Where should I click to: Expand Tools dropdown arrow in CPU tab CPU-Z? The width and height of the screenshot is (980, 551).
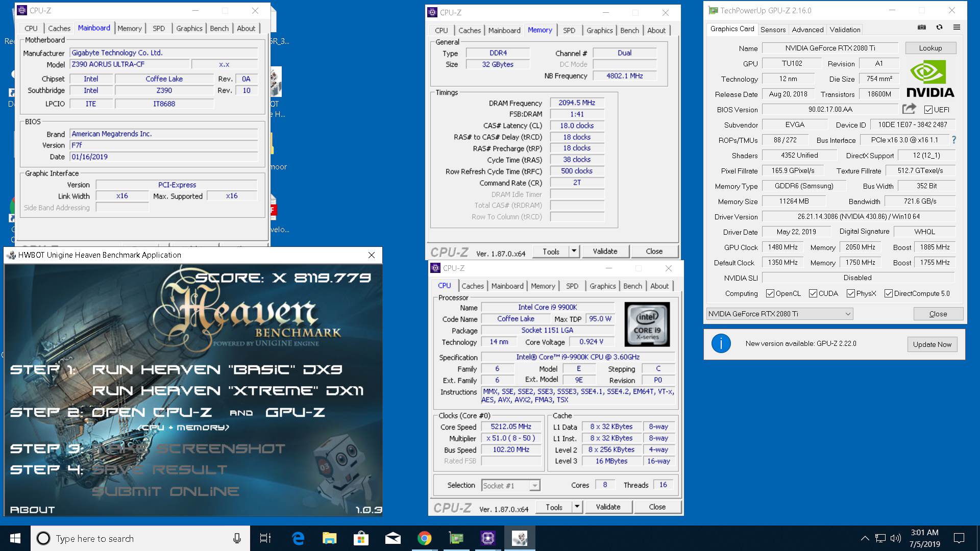pyautogui.click(x=577, y=507)
